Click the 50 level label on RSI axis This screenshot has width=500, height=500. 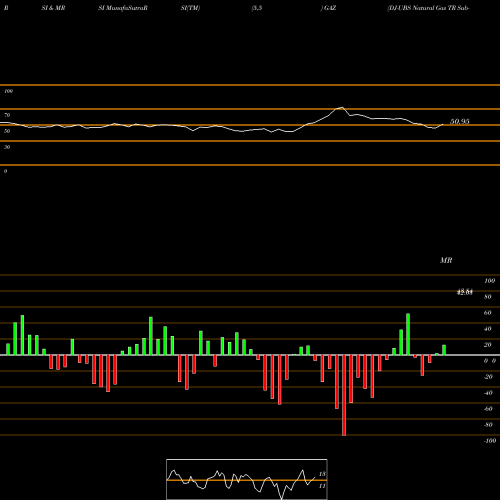pyautogui.click(x=7, y=131)
